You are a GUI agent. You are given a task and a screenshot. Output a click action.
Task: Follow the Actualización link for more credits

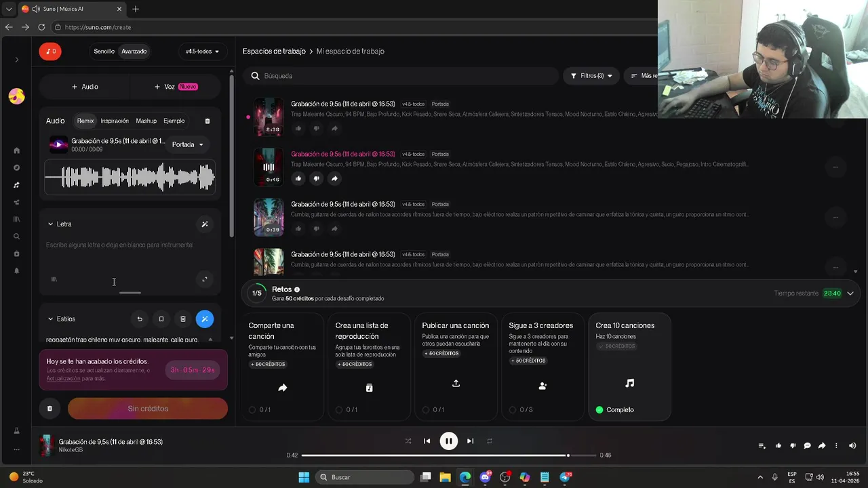coord(62,378)
